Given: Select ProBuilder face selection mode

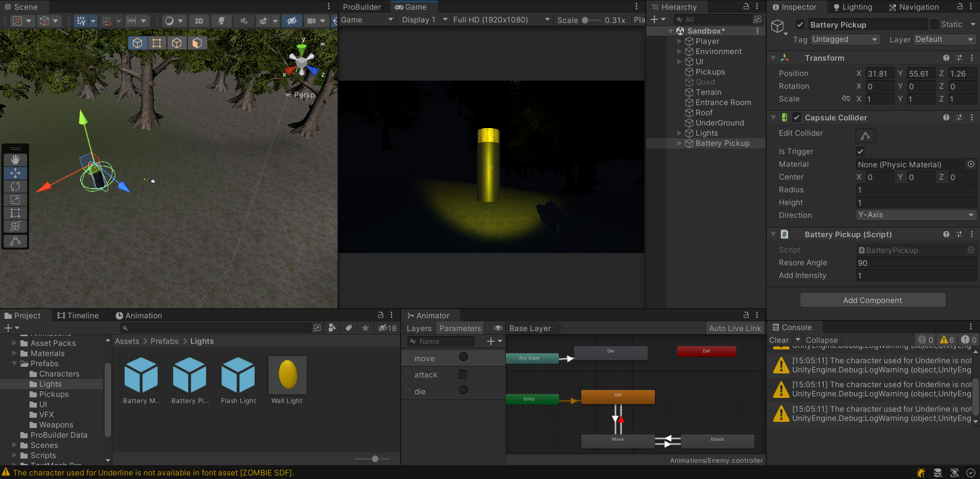Looking at the screenshot, I should point(197,43).
